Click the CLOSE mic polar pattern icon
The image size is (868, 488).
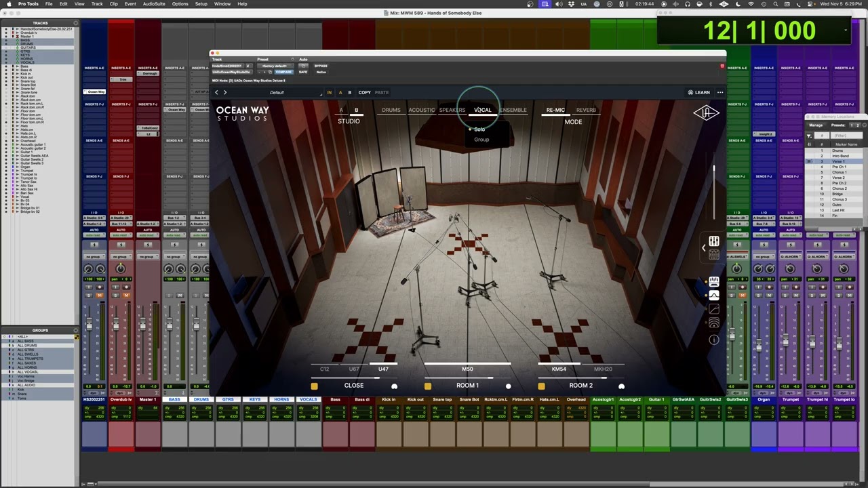click(394, 386)
